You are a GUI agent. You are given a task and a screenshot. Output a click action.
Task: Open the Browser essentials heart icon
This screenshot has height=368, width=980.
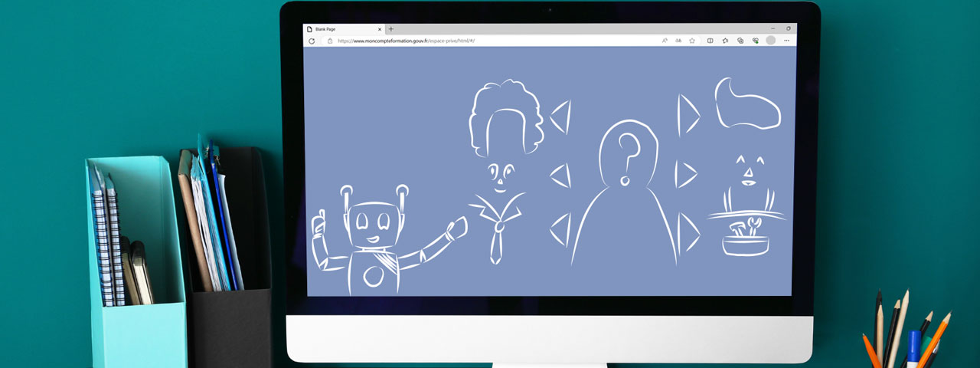click(755, 41)
